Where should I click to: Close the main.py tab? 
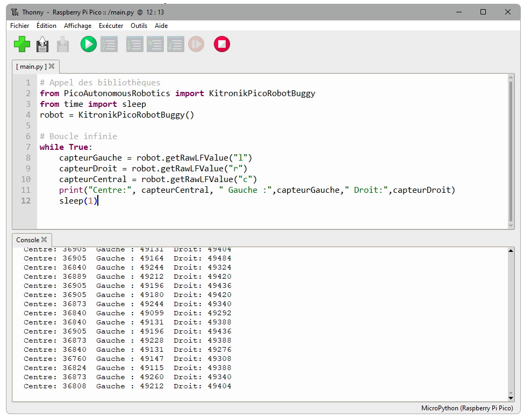52,67
